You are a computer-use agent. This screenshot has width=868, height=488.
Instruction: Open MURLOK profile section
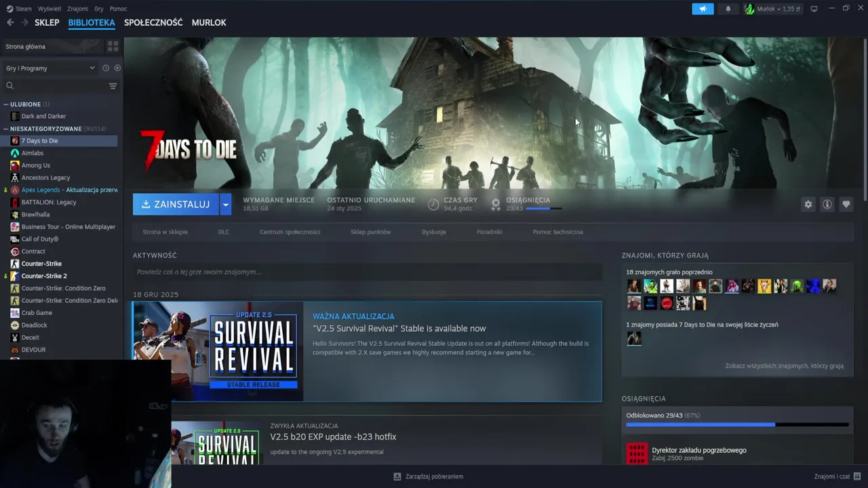[x=209, y=22]
